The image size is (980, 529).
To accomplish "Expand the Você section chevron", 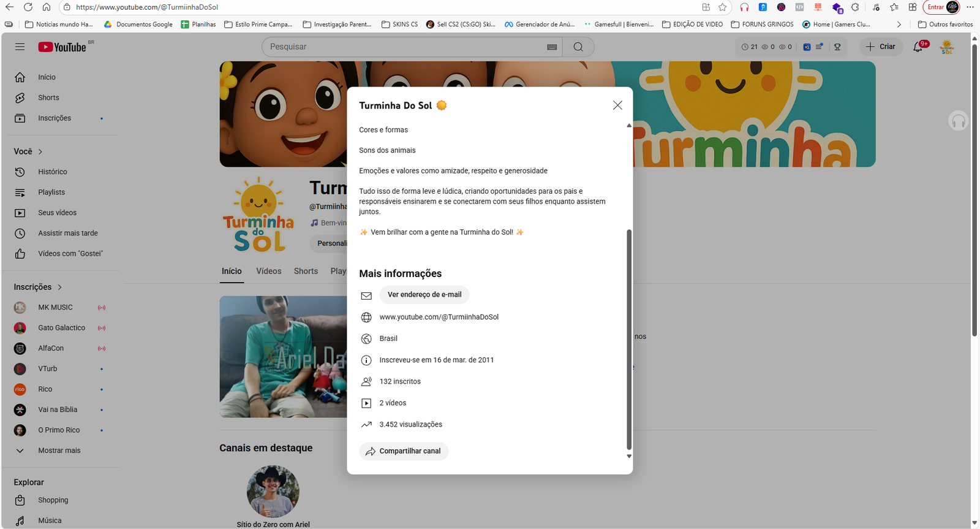I will tap(40, 151).
